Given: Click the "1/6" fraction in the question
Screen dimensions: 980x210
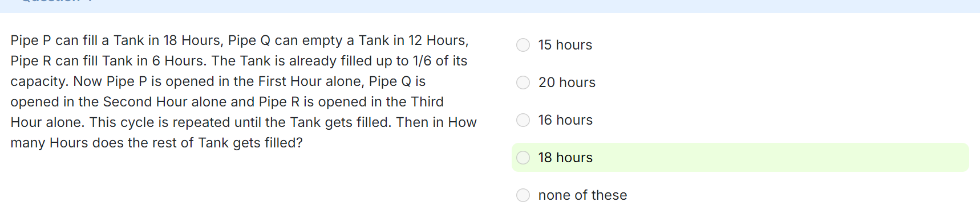Looking at the screenshot, I should (422, 61).
